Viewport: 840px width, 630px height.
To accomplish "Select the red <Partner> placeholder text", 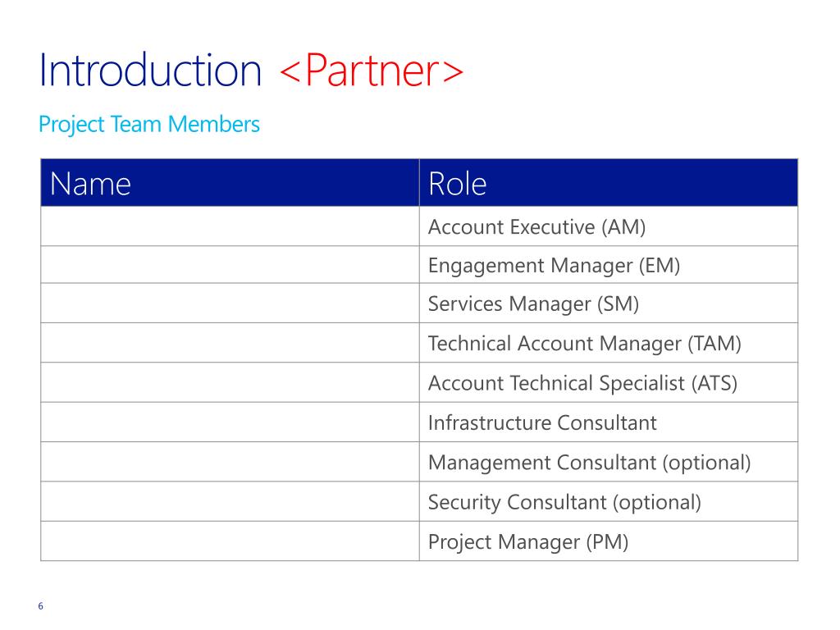I will [372, 71].
